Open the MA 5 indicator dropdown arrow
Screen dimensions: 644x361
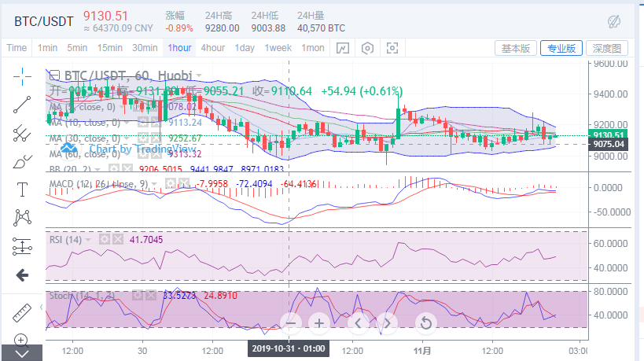point(122,107)
